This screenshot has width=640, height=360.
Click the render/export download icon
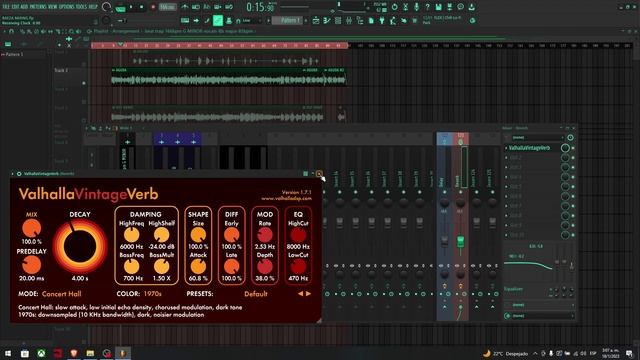pos(471,7)
